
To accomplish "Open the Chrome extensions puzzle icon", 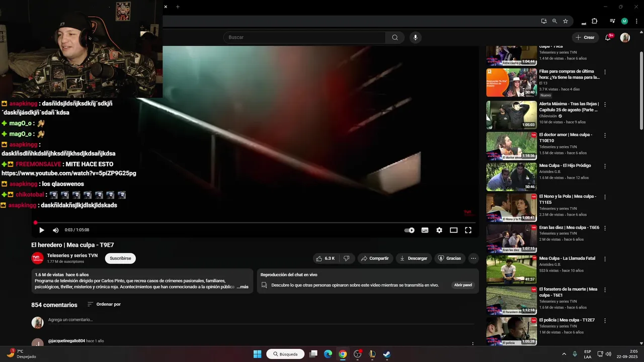I will pyautogui.click(x=594, y=21).
